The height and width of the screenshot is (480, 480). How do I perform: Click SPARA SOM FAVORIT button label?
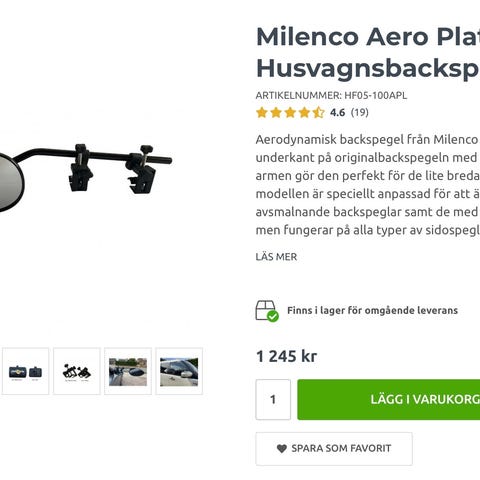pos(341,449)
